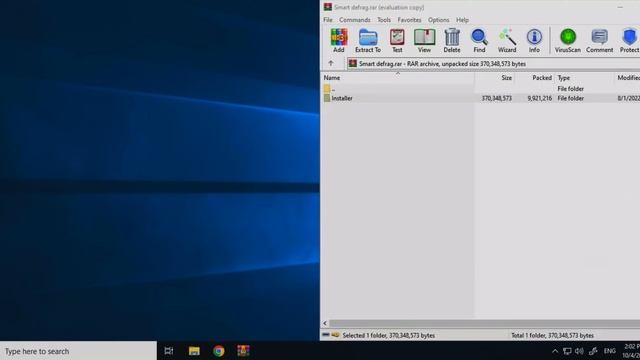Launch the Wizard tool
The height and width of the screenshot is (360, 640).
507,41
